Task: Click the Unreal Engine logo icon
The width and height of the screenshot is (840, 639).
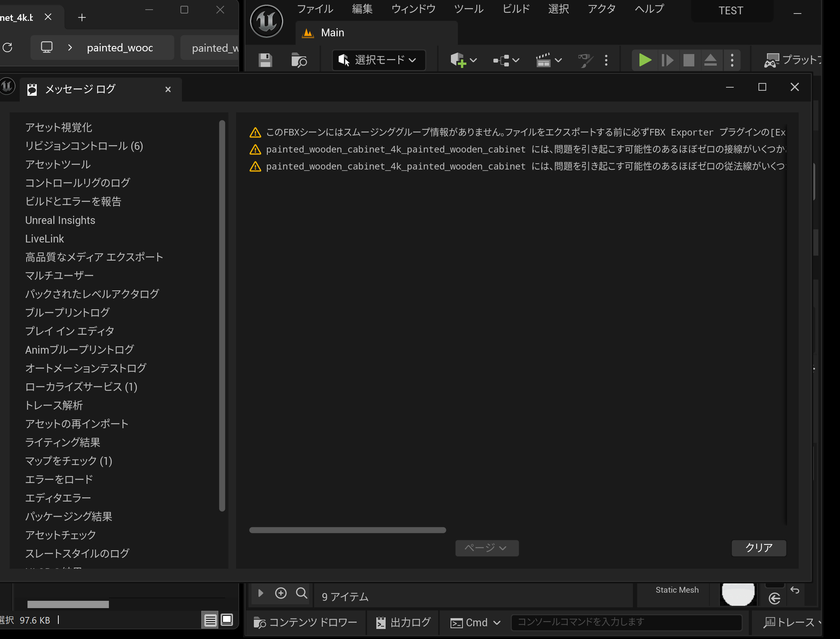Action: (x=267, y=21)
